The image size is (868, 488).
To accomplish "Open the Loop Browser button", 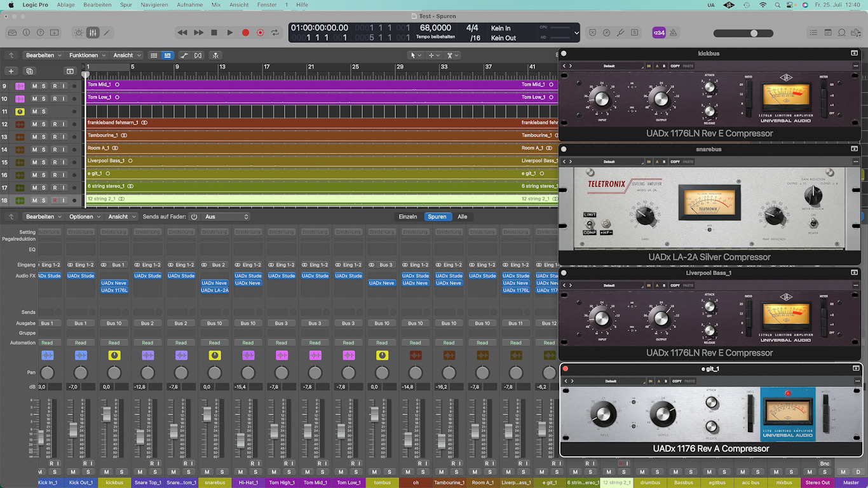I will coord(842,32).
